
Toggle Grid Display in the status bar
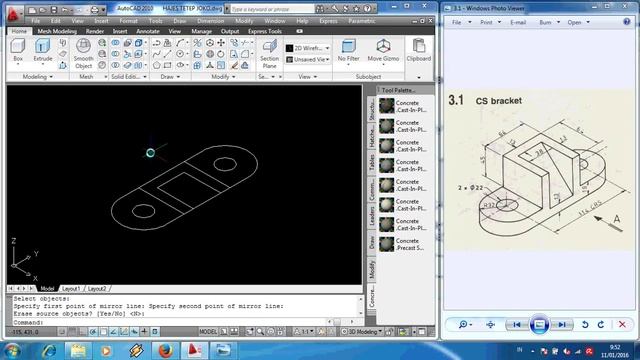pyautogui.click(x=72, y=332)
